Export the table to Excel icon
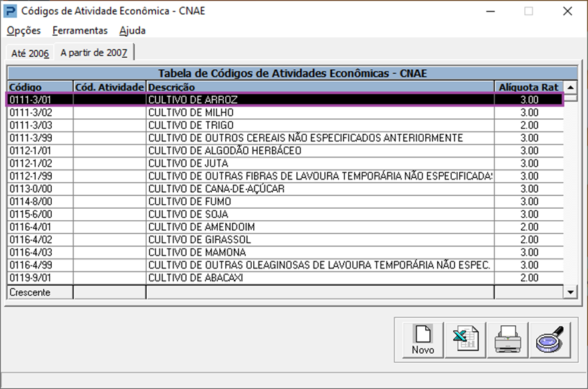Screen dimensions: 588x389 tap(465, 339)
